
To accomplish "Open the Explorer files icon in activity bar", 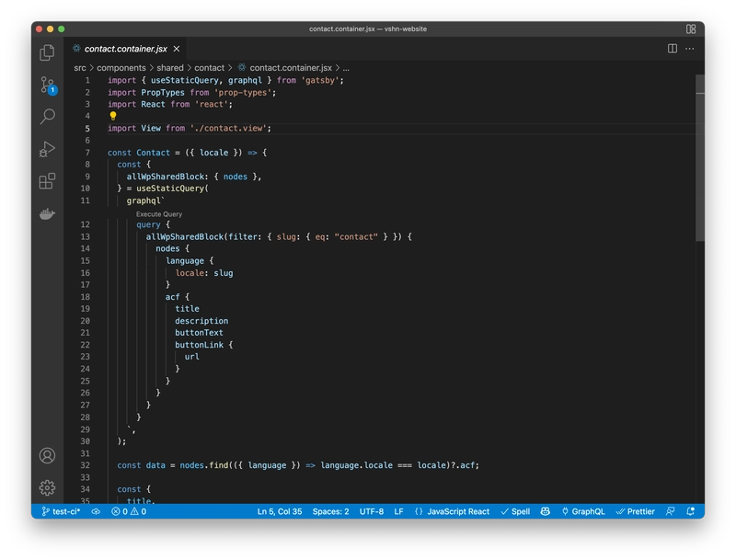I will pos(47,52).
